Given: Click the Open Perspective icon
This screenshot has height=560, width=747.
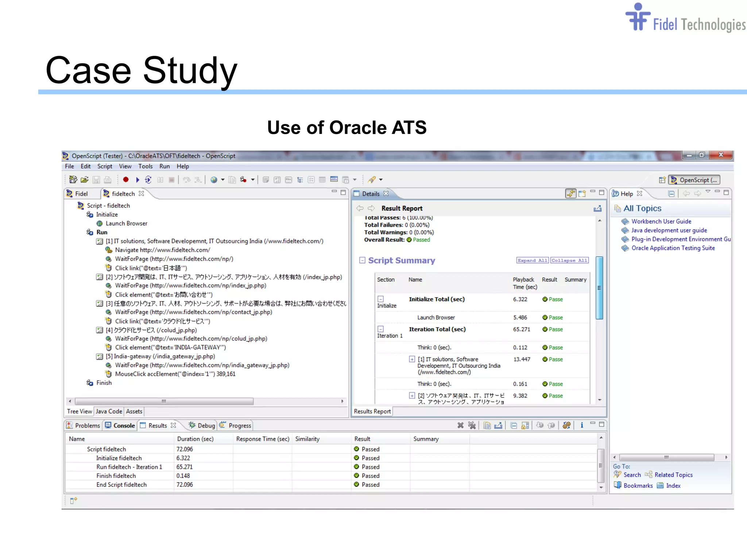Looking at the screenshot, I should (x=662, y=180).
